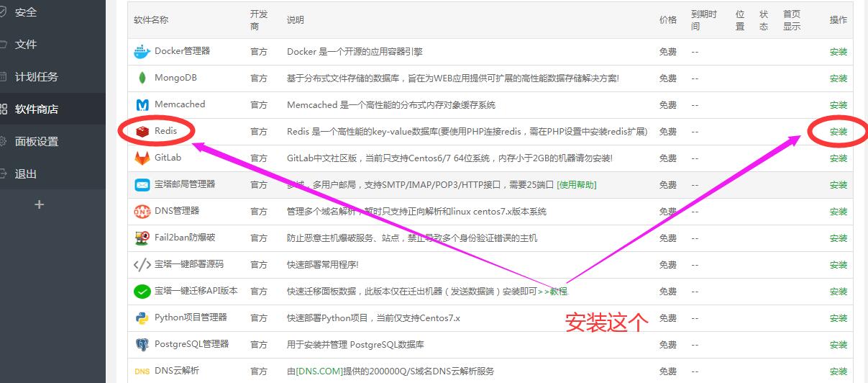868x383 pixels.
Task: Install Redis using its 安装 link
Action: pos(838,132)
